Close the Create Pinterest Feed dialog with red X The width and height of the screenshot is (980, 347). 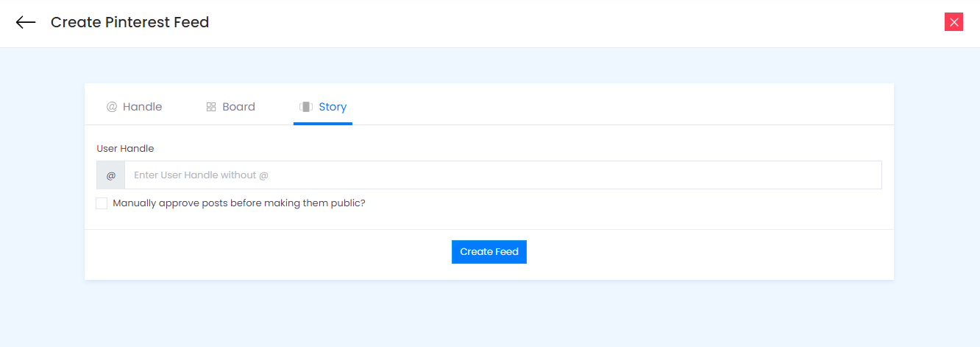[954, 22]
